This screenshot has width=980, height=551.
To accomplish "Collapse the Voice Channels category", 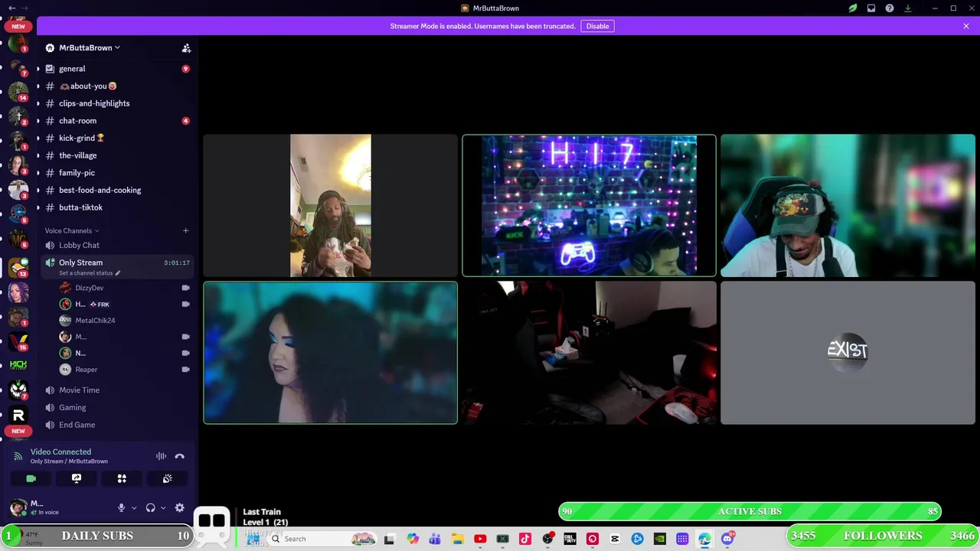I will tap(72, 230).
